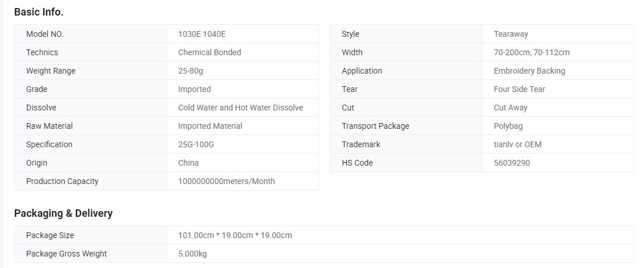Click the Origin value China

click(x=188, y=163)
